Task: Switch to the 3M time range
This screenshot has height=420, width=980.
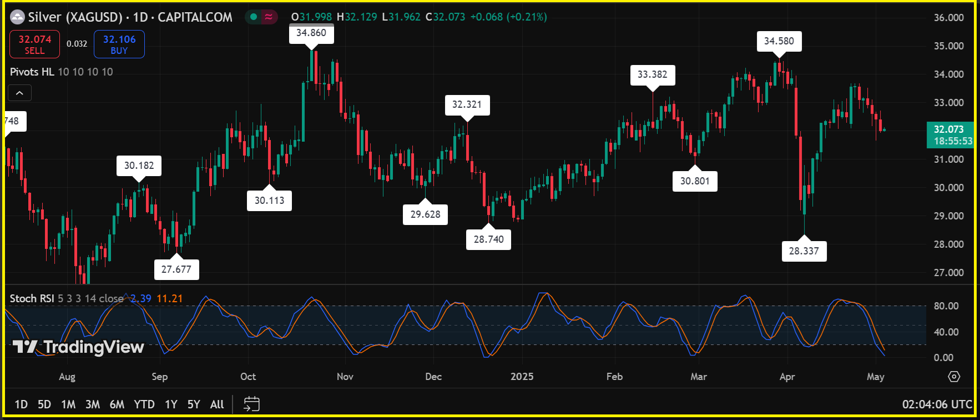Action: click(x=92, y=404)
